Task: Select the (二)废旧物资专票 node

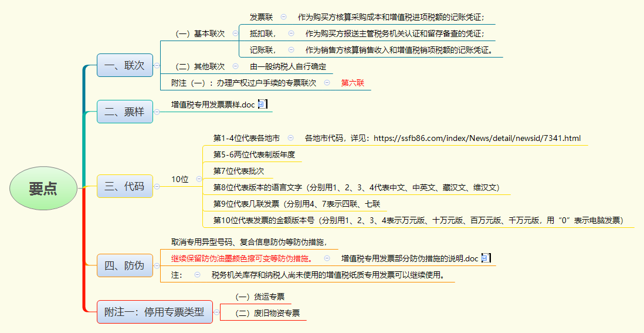Action: [x=267, y=313]
